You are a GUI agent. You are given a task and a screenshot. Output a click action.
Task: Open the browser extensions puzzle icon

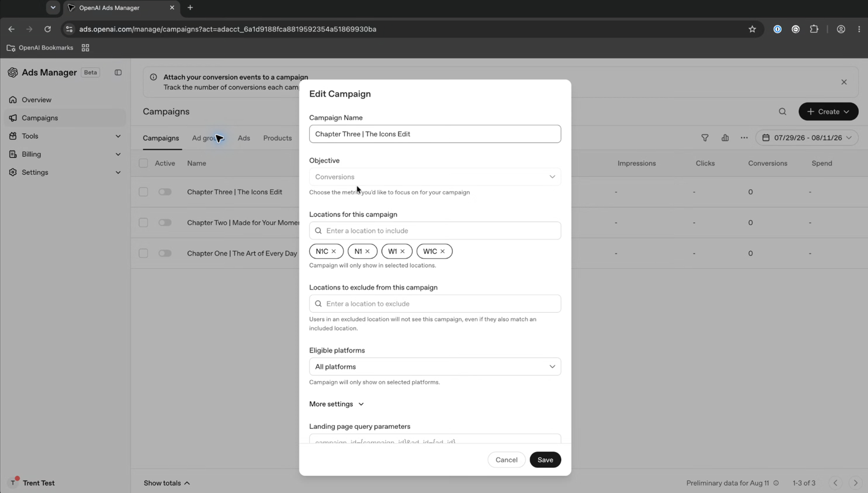coord(814,29)
